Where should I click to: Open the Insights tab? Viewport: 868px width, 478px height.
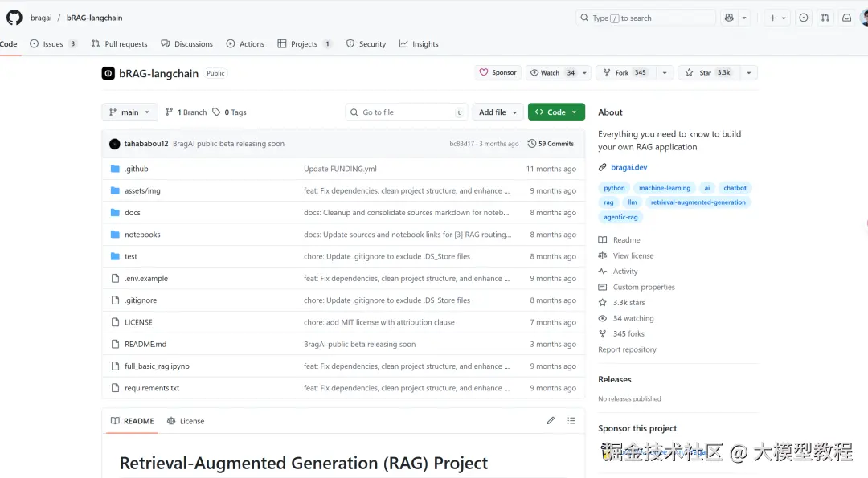pos(419,44)
